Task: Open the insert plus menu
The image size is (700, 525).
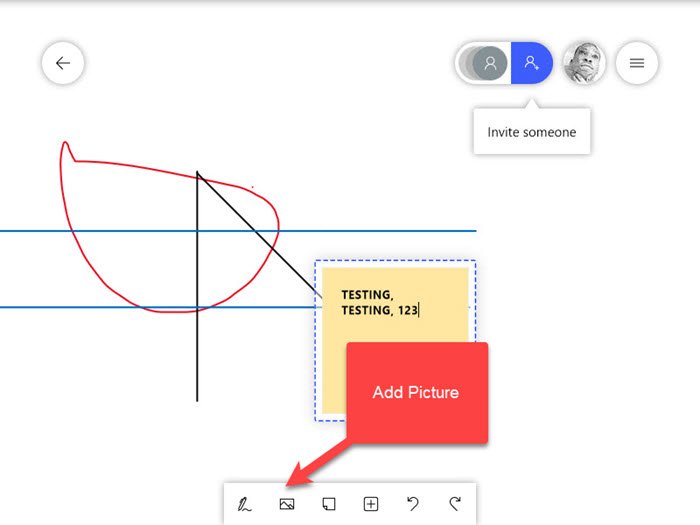Action: coord(370,504)
